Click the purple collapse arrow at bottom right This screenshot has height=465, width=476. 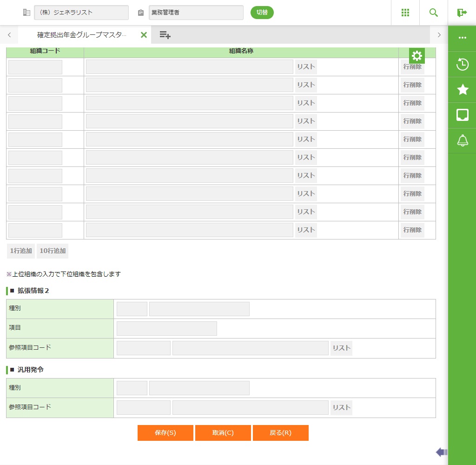click(x=441, y=452)
